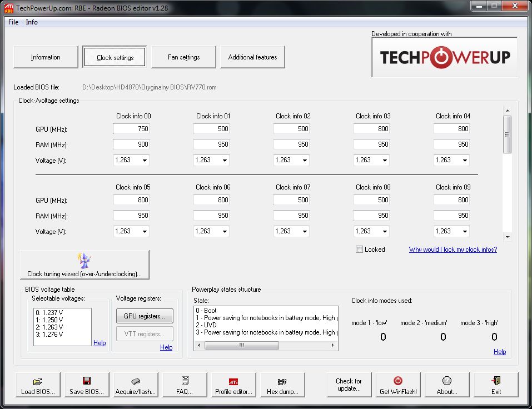The width and height of the screenshot is (532, 409).
Task: Click the ATI RBE title bar icon
Action: coord(9,8)
